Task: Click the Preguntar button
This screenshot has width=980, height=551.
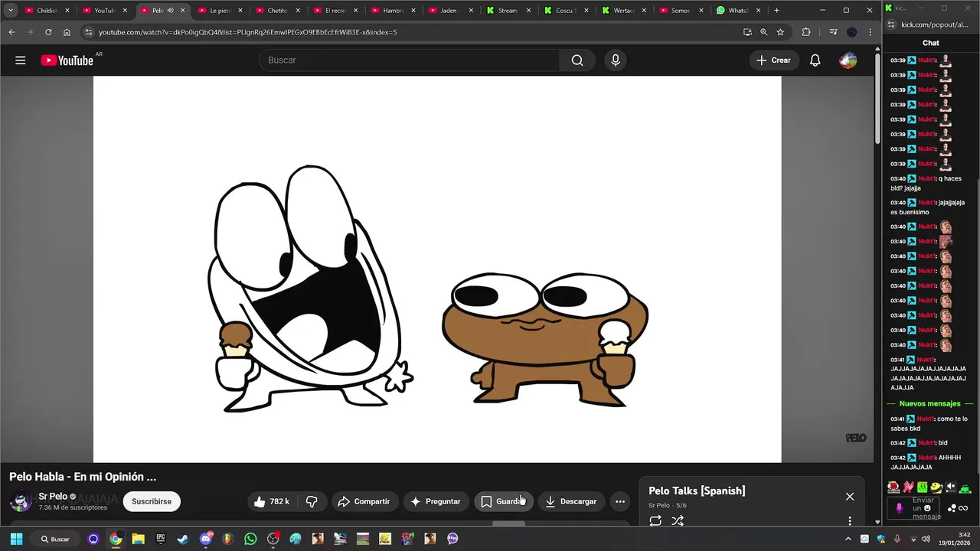Action: click(x=436, y=501)
